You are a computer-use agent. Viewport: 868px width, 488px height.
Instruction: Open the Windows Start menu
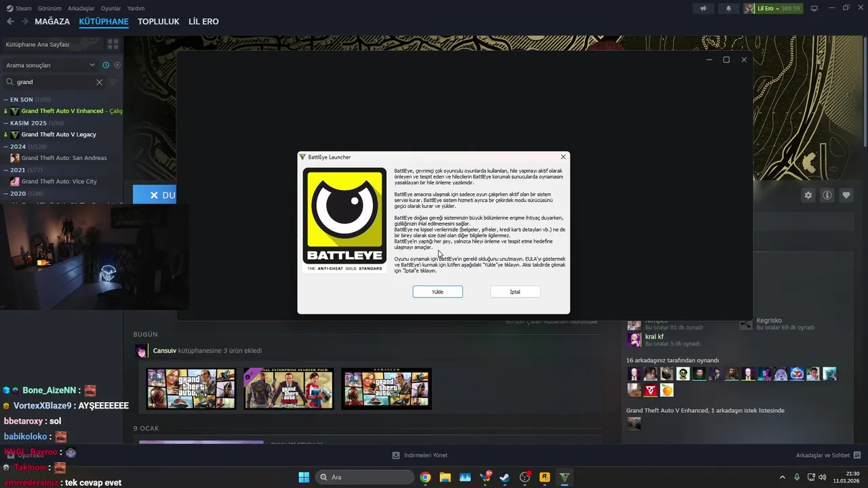click(x=304, y=477)
